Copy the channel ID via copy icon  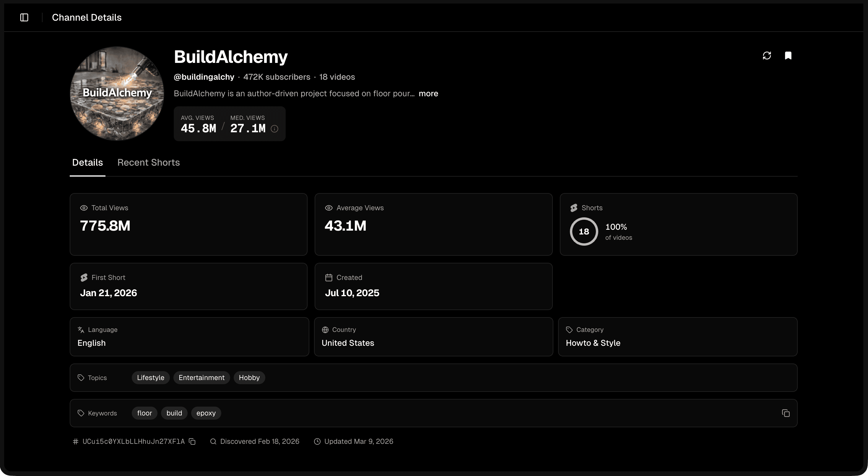(x=192, y=441)
